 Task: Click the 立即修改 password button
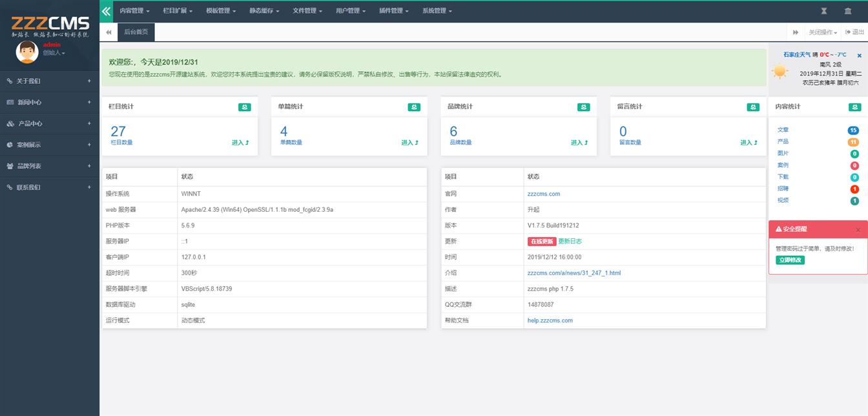click(x=790, y=260)
